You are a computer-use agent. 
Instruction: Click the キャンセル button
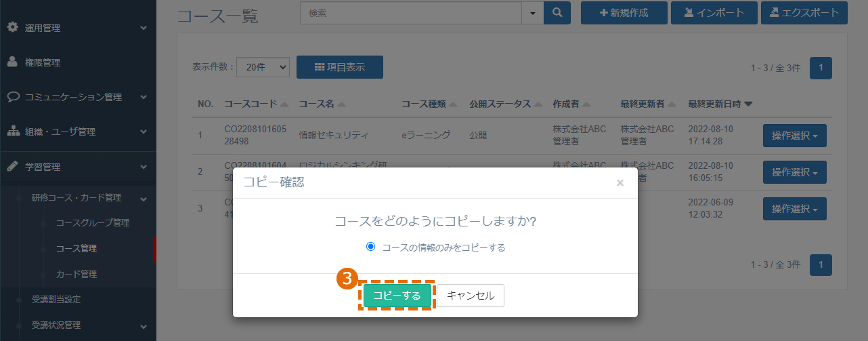pos(471,296)
